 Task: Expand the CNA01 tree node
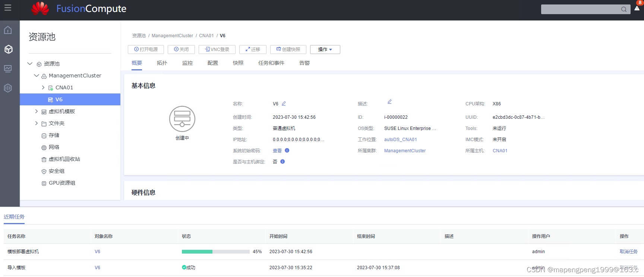click(43, 87)
